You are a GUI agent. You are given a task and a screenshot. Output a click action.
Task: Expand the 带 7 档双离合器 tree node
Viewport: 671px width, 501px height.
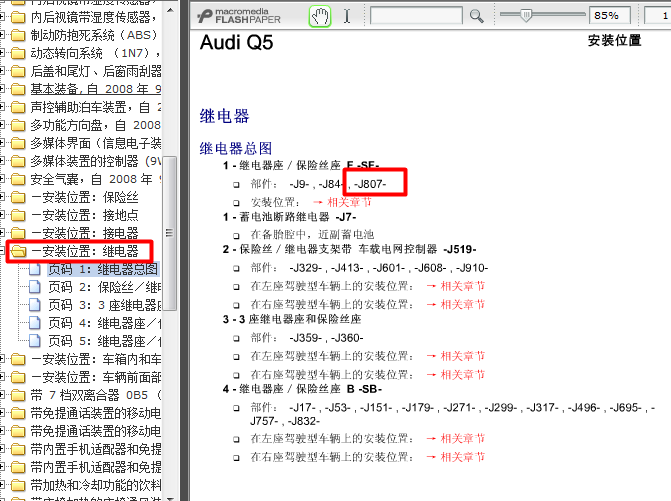pos(2,395)
